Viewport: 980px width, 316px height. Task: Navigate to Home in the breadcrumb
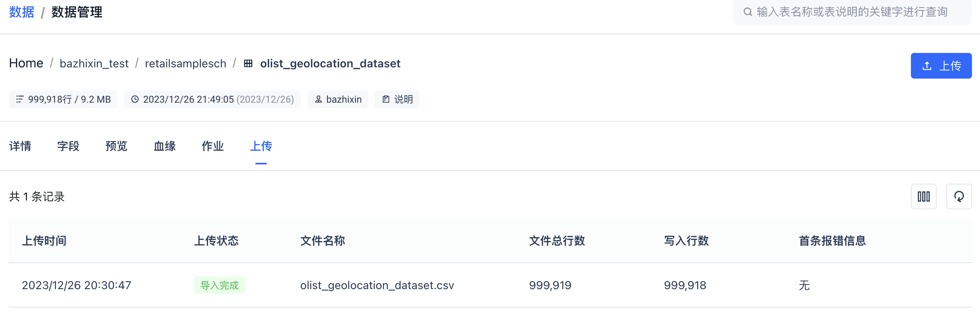(x=26, y=63)
